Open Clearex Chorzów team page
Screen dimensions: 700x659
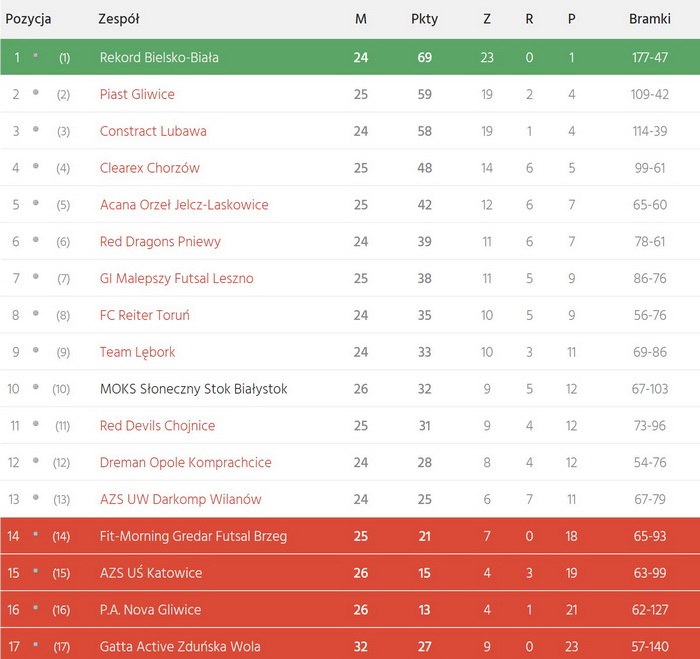click(150, 168)
